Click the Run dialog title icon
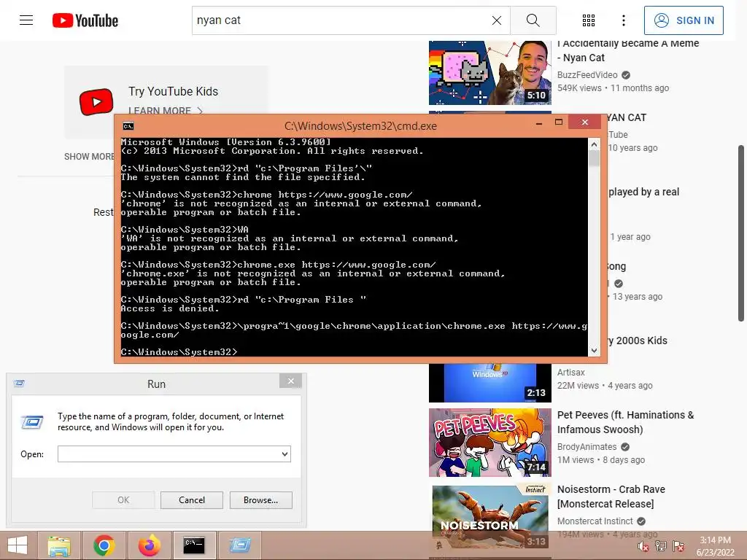Screen dimensions: 747x560 (19, 384)
